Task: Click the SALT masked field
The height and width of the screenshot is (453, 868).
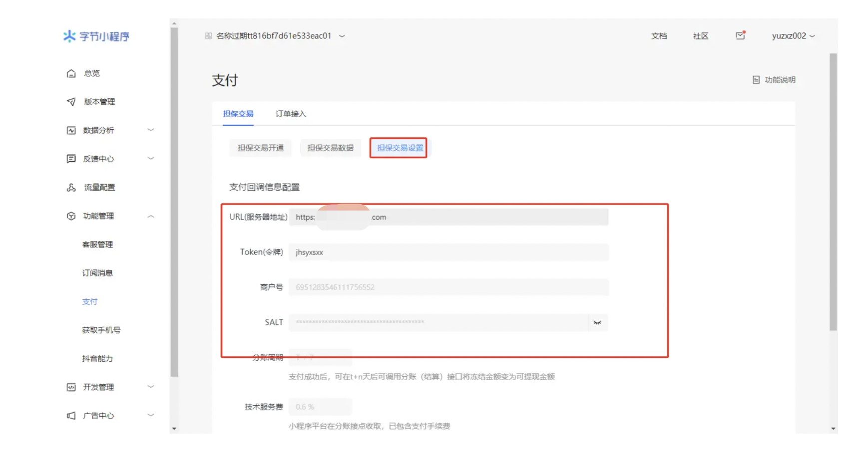Action: [438, 322]
